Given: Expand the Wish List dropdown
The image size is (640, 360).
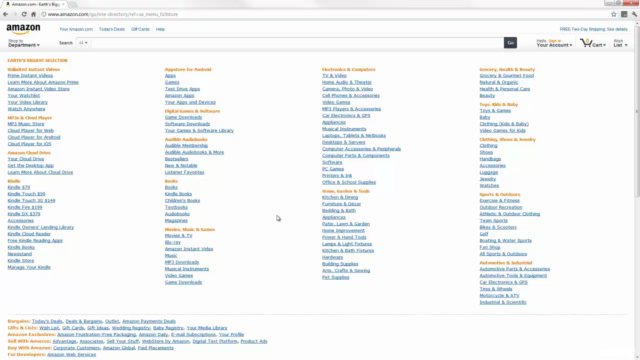Looking at the screenshot, I should click(620, 43).
